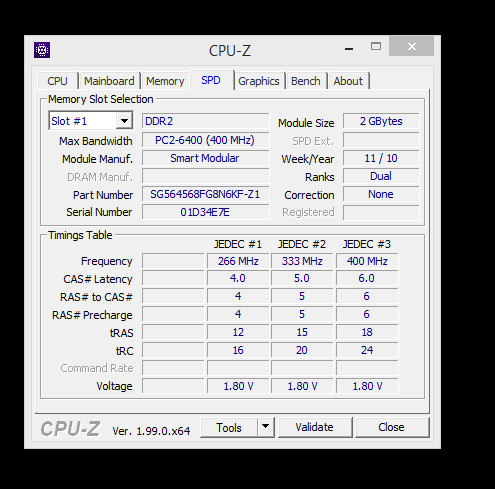This screenshot has width=495, height=489.
Task: Click the CPU-Z app icon in title bar
Action: point(42,50)
